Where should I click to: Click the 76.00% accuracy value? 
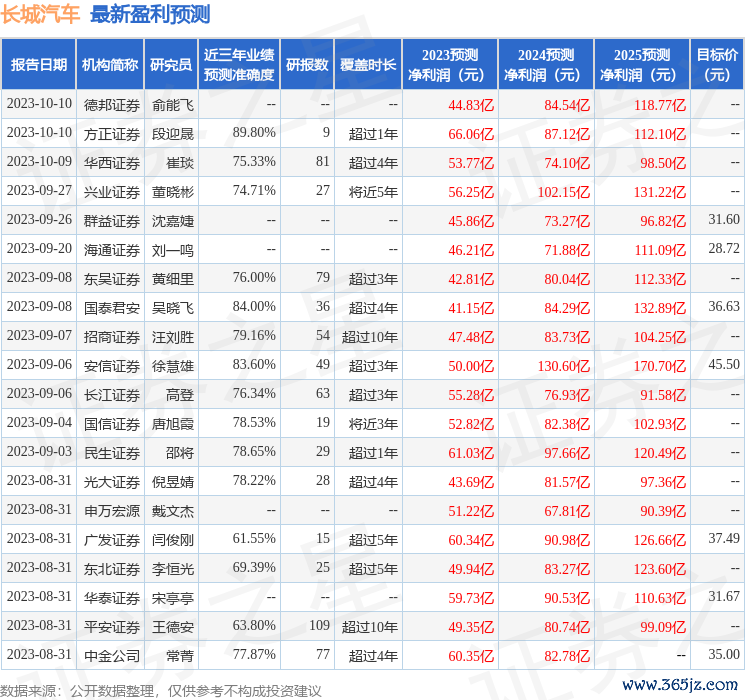click(254, 278)
